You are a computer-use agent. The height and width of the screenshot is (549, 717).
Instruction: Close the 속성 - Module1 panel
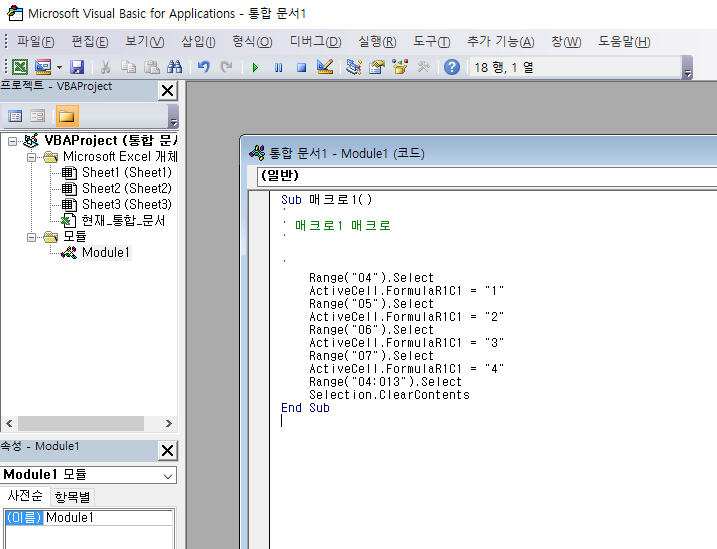click(x=167, y=451)
